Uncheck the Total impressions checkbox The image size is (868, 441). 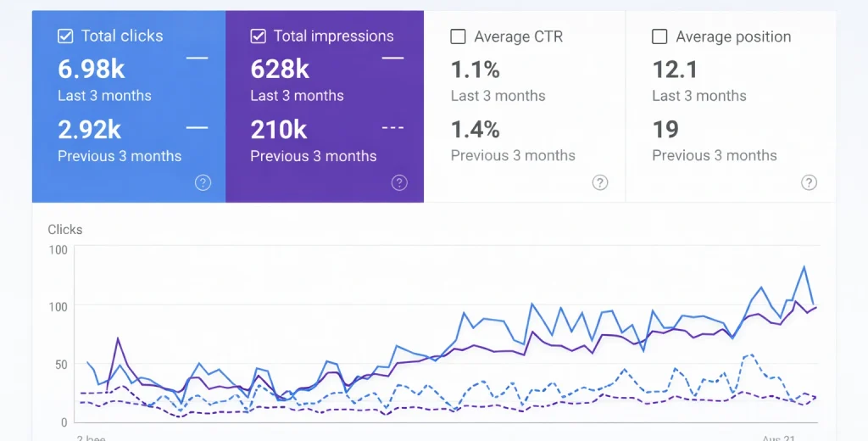259,36
